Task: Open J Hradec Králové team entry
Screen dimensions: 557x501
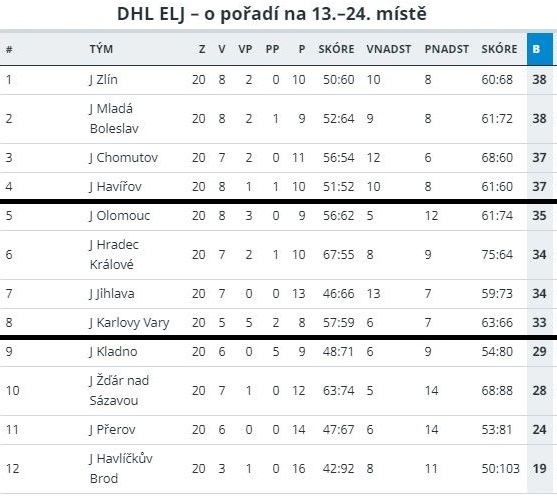Action: coord(114,254)
